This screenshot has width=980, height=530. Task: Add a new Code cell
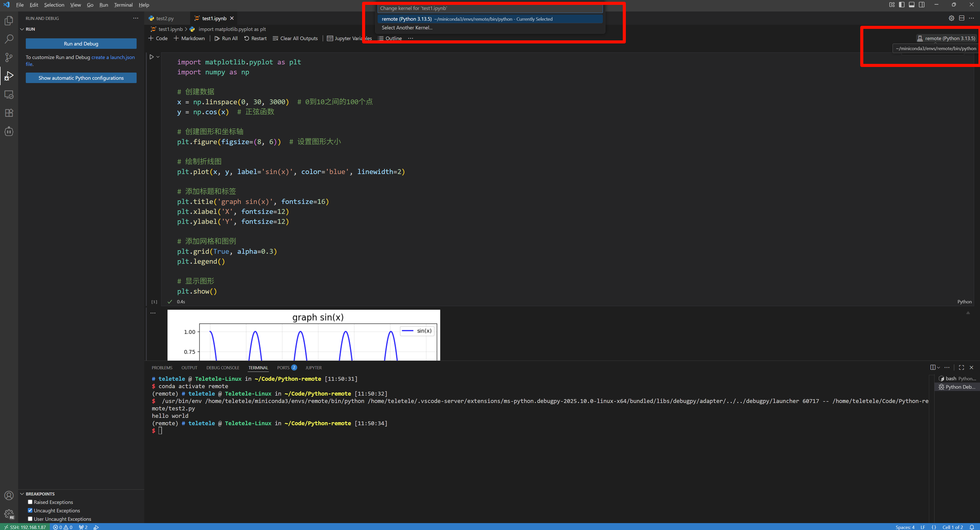pos(158,38)
